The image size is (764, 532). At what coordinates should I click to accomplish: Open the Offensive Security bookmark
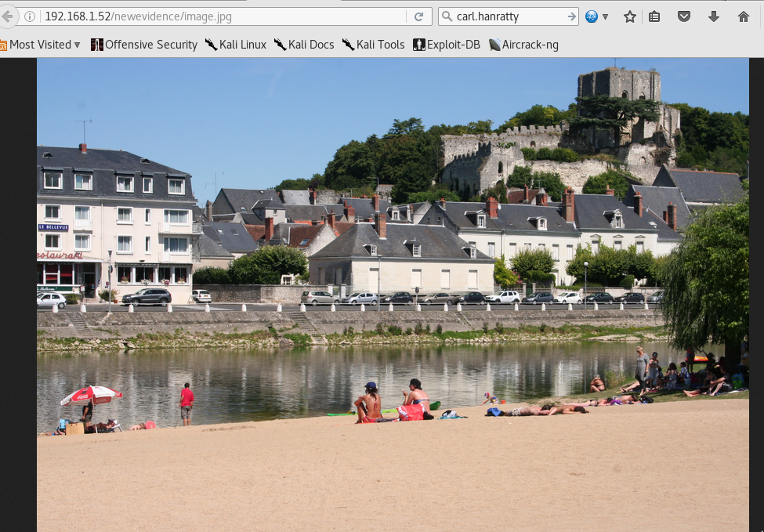click(x=144, y=45)
